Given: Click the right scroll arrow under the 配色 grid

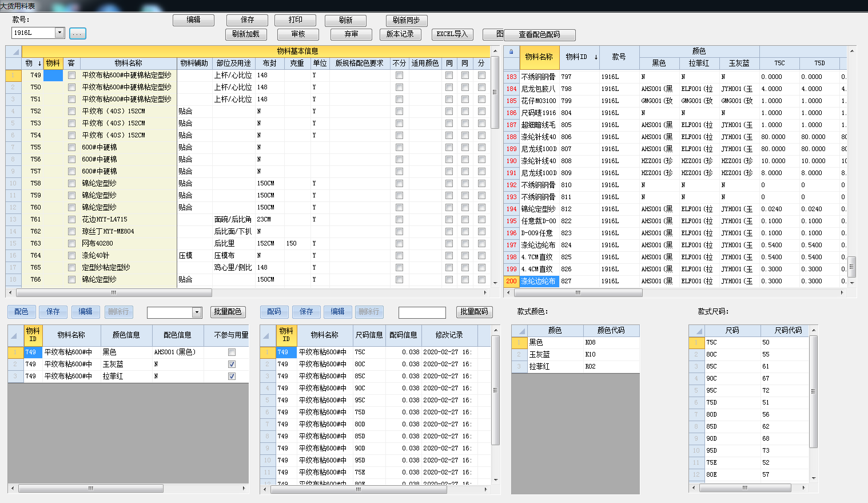Looking at the screenshot, I should click(x=244, y=489).
